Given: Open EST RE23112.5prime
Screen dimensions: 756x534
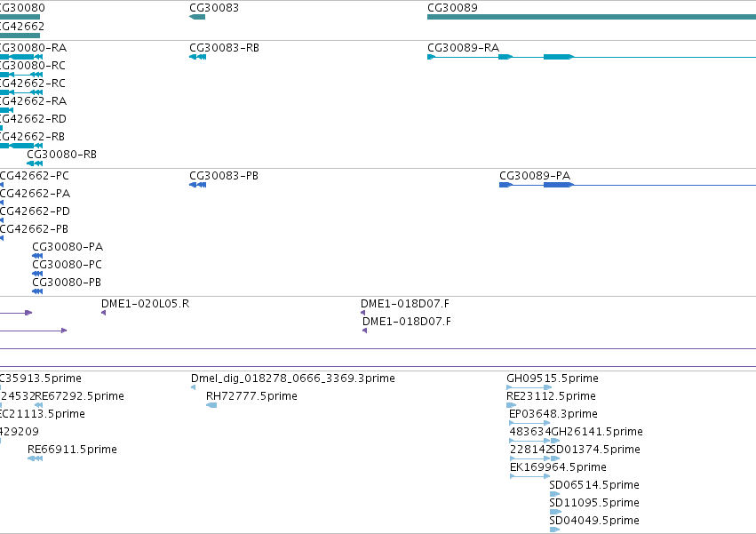Looking at the screenshot, I should pyautogui.click(x=551, y=396).
